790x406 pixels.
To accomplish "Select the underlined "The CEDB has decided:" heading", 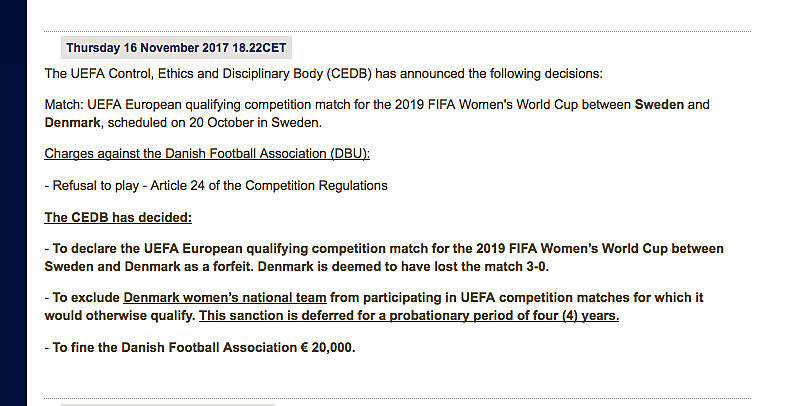I will point(118,217).
